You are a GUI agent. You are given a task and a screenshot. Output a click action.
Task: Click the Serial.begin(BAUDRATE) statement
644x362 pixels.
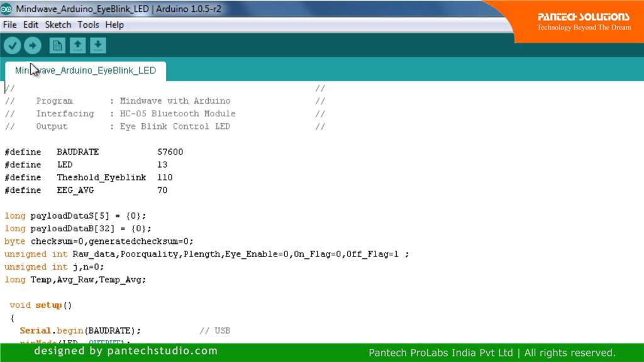point(80,331)
